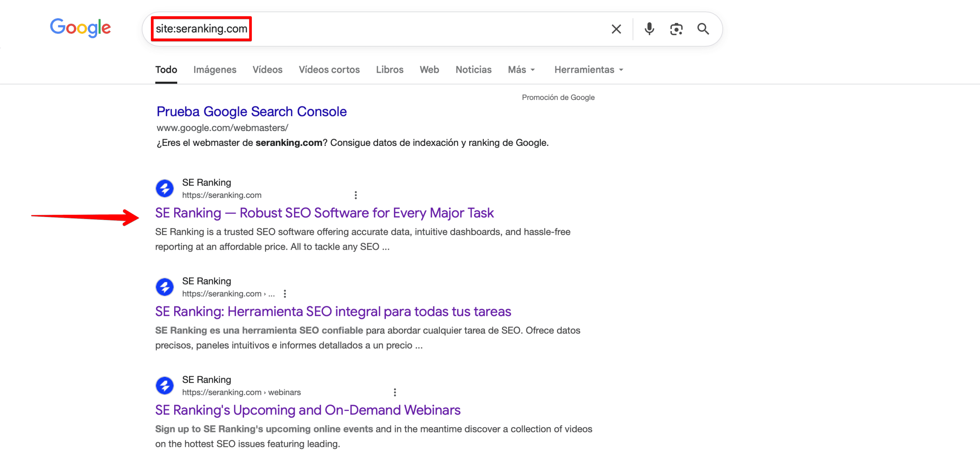Open Google Lens image search icon
This screenshot has height=468, width=980.
pyautogui.click(x=676, y=29)
